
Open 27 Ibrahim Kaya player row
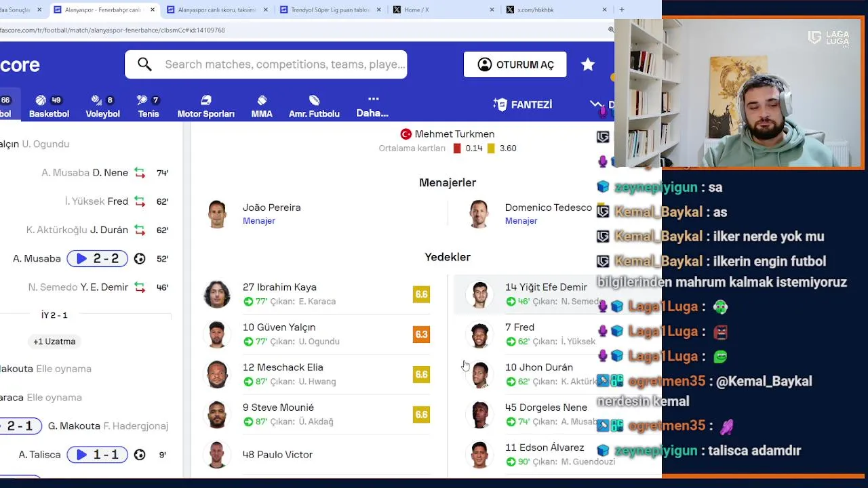[x=317, y=294]
